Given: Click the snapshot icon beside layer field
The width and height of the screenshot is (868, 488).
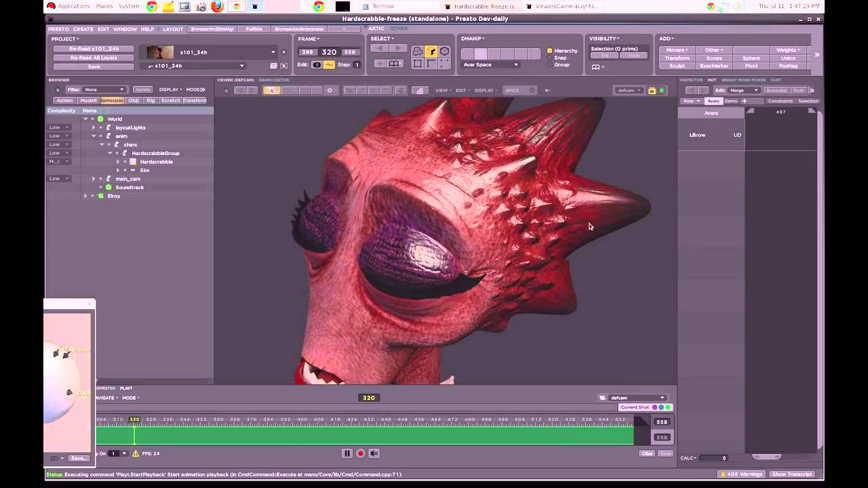Looking at the screenshot, I should [x=283, y=66].
